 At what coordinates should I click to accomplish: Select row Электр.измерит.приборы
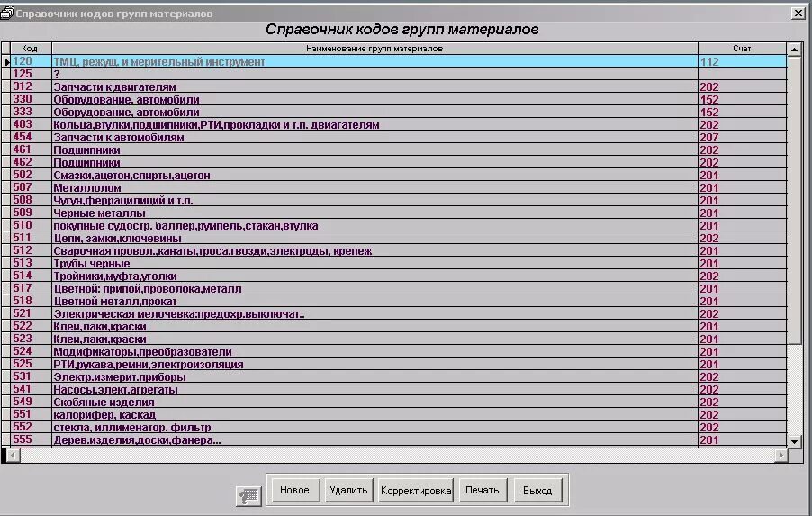point(398,376)
